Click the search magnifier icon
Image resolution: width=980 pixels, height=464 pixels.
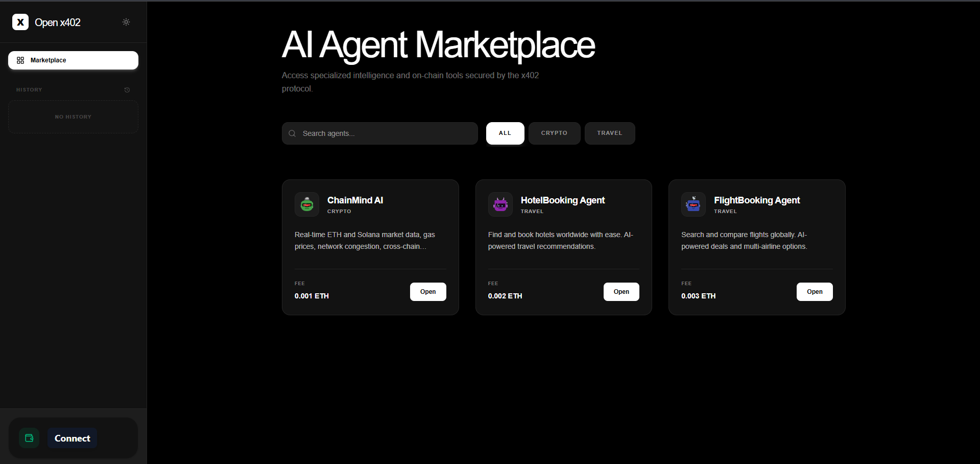pos(292,133)
